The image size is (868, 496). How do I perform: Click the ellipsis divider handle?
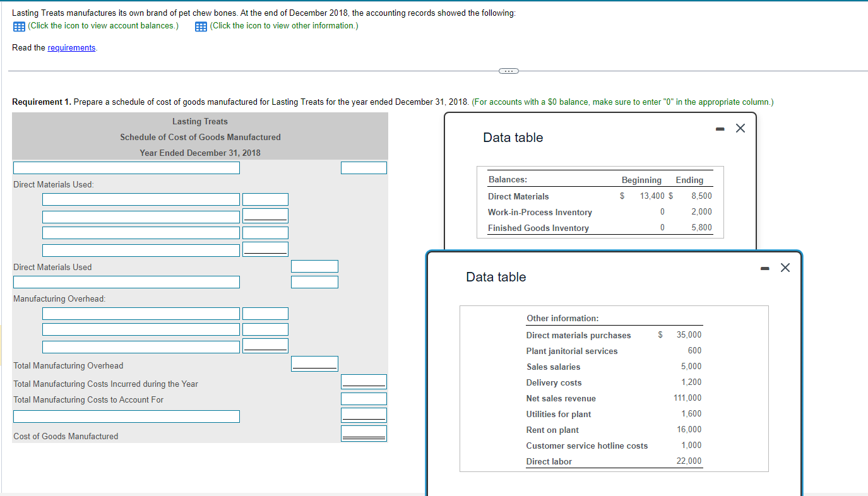click(x=508, y=71)
